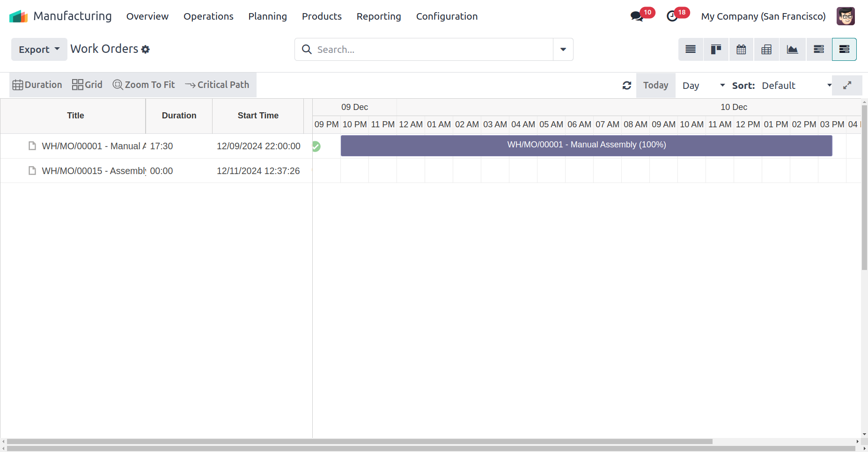
Task: Open the Day time scale dropdown
Action: [x=703, y=86]
